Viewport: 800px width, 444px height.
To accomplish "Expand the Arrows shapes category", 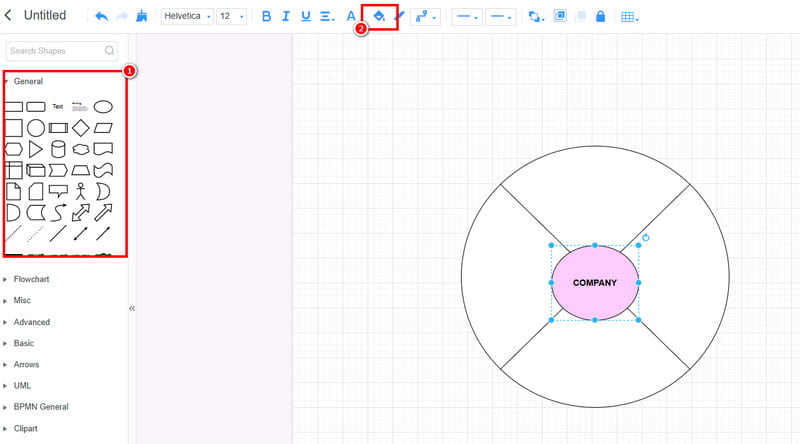I will (x=26, y=364).
